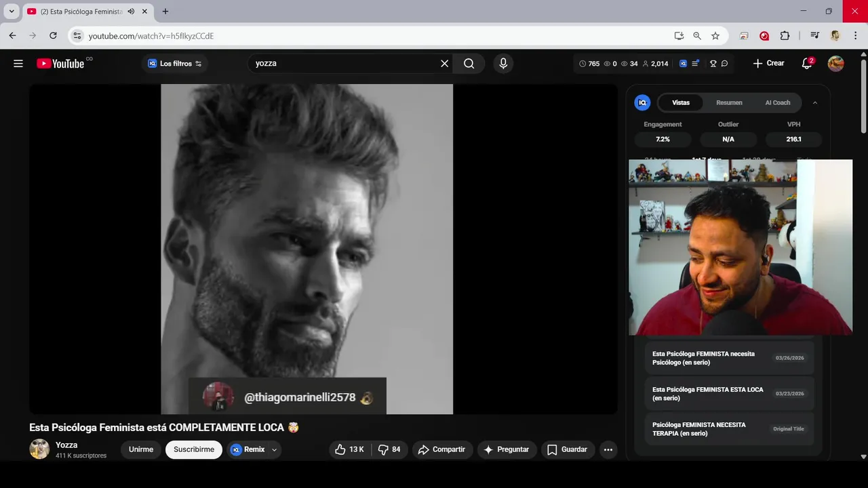
Task: Open the browser extensions puzzle icon
Action: (785, 35)
